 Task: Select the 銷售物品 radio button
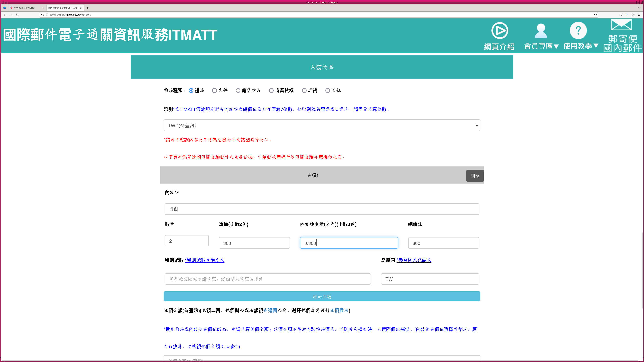click(x=238, y=90)
